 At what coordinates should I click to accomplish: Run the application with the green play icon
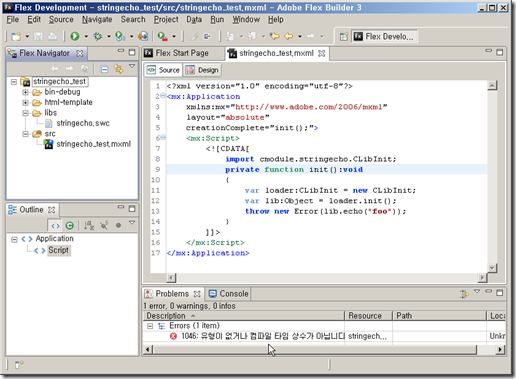75,36
